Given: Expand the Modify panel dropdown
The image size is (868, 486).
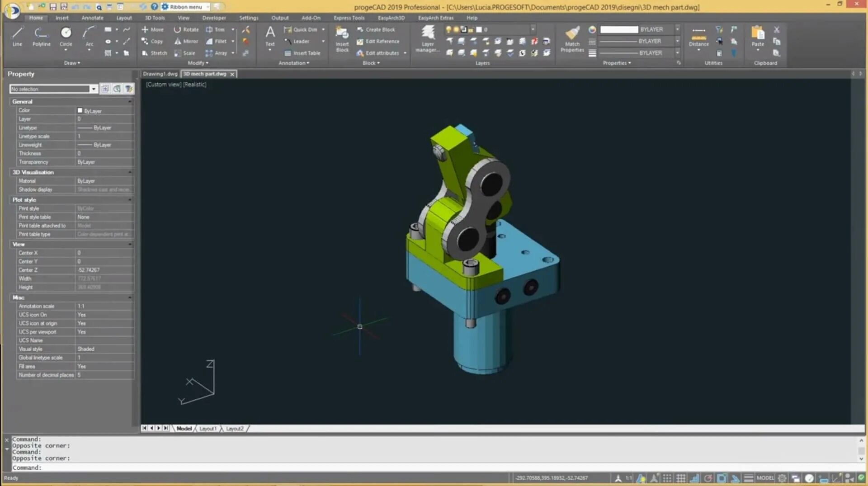Looking at the screenshot, I should (198, 63).
